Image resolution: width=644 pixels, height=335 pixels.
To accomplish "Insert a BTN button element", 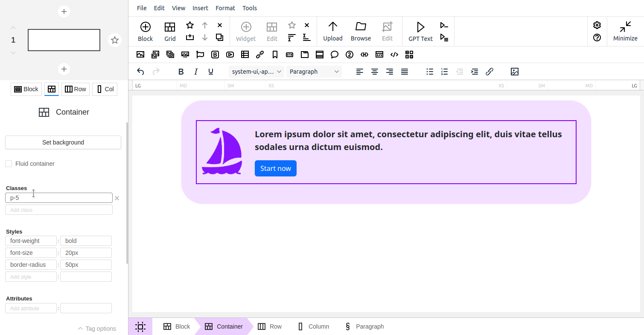I will [x=289, y=55].
